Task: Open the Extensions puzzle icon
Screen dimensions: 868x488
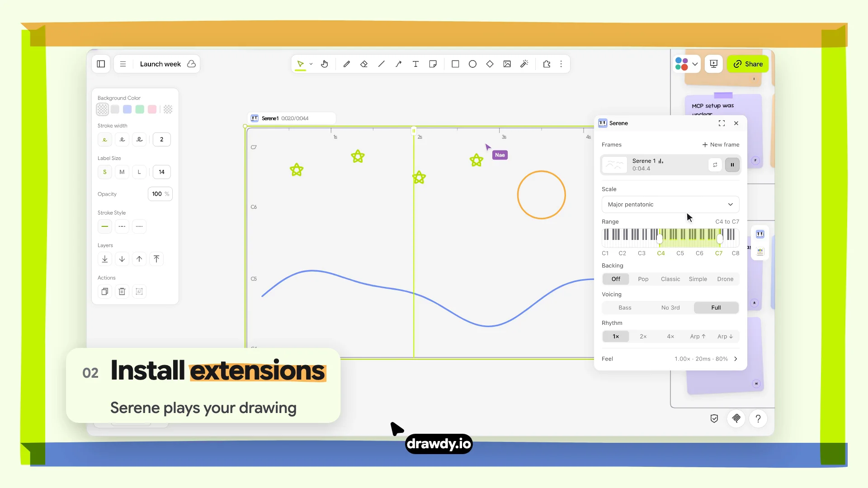Action: point(547,64)
